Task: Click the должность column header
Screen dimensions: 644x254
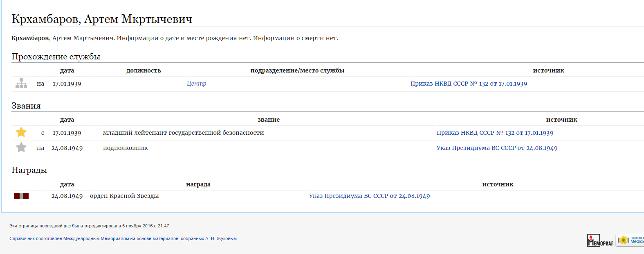Action: coord(144,70)
